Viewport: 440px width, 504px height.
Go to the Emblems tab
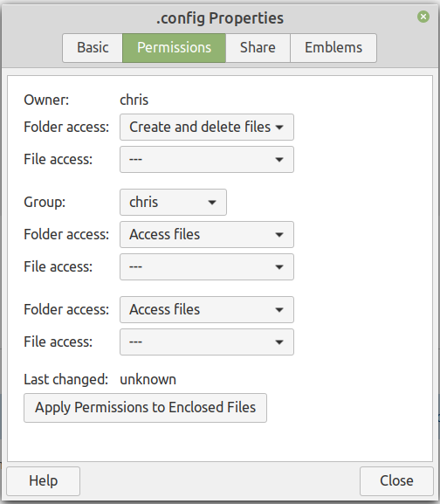click(x=333, y=47)
